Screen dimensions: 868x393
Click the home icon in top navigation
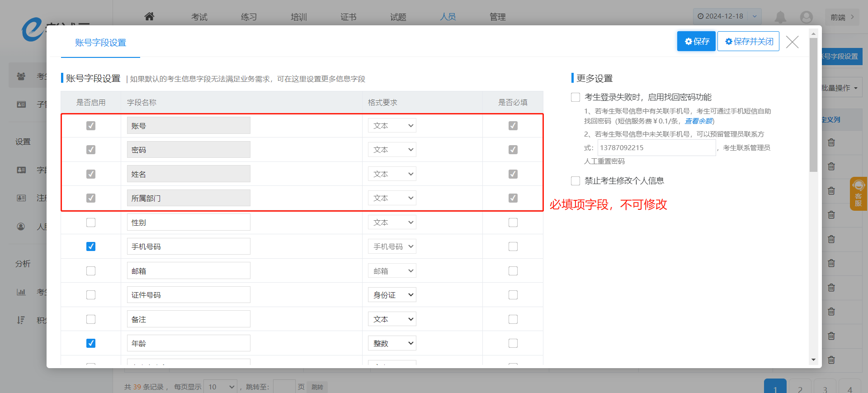coord(149,17)
